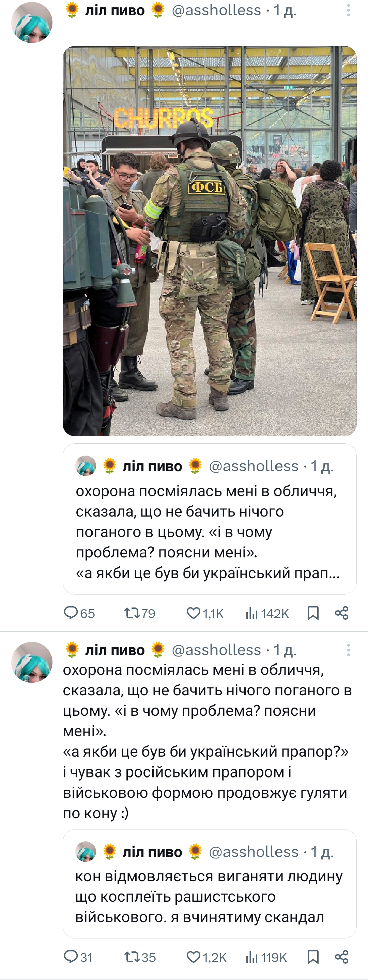Open the @assholless handle on top tweet
368x980 pixels.
[x=216, y=10]
